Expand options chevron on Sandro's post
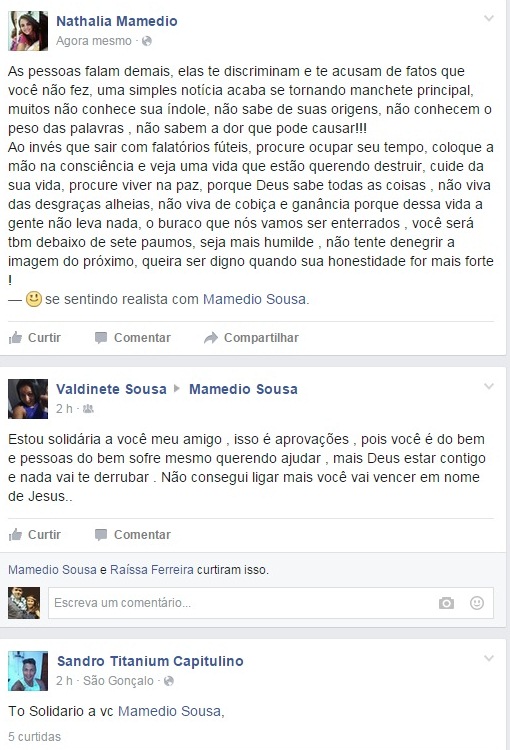The height and width of the screenshot is (750, 510). click(488, 659)
